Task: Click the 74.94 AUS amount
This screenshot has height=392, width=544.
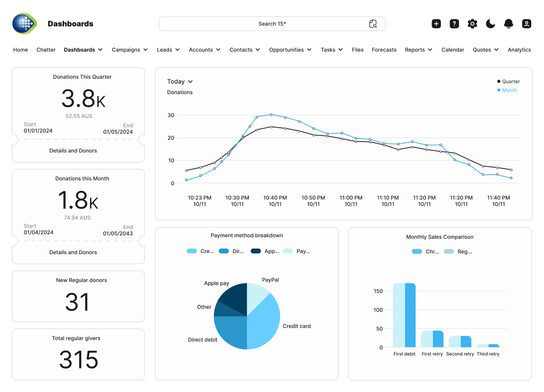Action: pyautogui.click(x=77, y=218)
